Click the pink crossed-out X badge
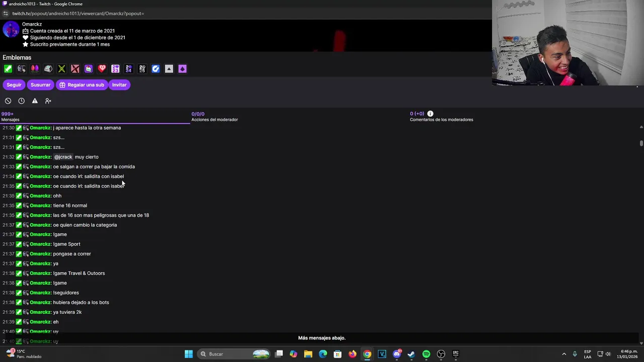Viewport: 644px width, 362px height. [x=75, y=69]
